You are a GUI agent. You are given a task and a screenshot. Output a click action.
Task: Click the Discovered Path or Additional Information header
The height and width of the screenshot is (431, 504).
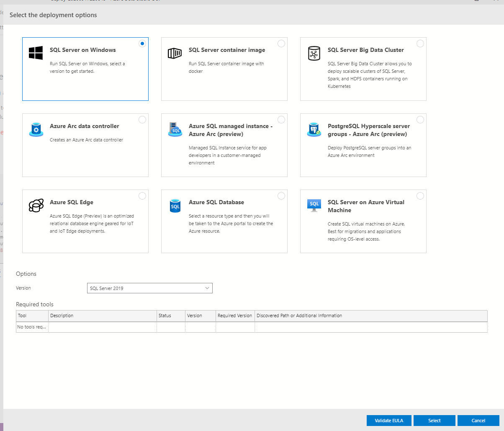tap(371, 316)
